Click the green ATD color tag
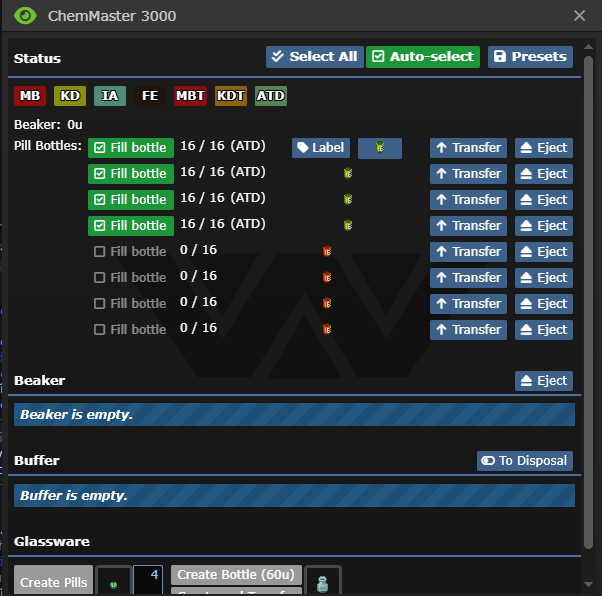The height and width of the screenshot is (596, 602). (x=270, y=96)
